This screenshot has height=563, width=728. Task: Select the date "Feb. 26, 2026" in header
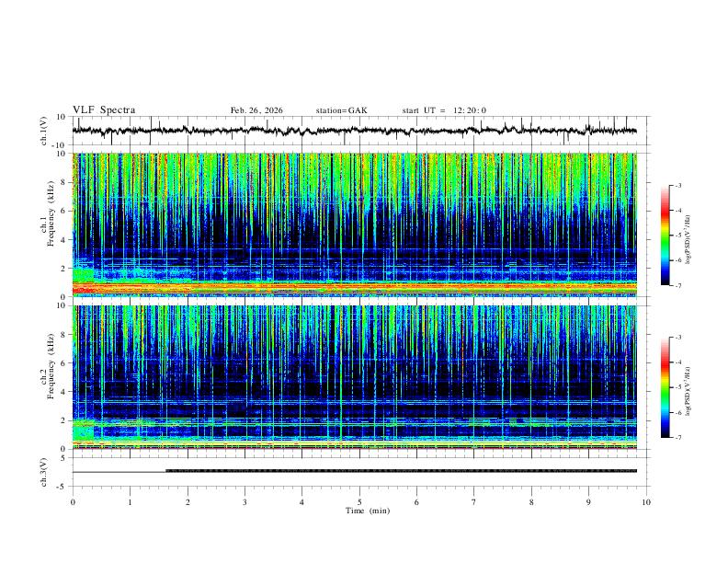[x=256, y=110]
